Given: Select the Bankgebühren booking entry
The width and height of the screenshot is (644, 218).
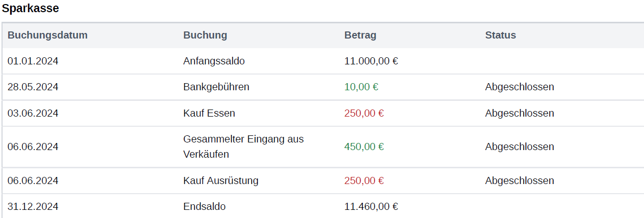Looking at the screenshot, I should pyautogui.click(x=216, y=87).
